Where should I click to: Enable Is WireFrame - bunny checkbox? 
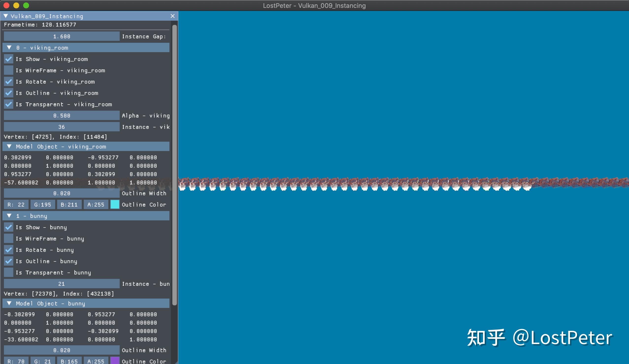[x=9, y=239]
